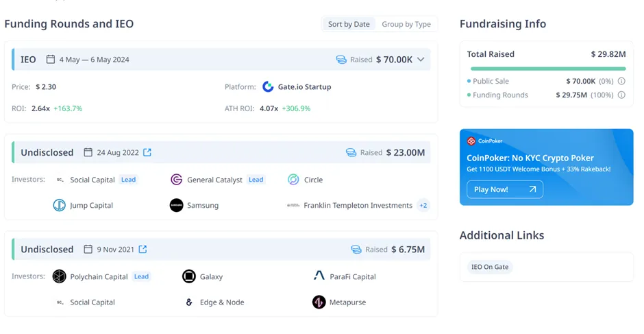Screen dimensions: 644x334
Task: Expand the IEO round chevron
Action: point(421,59)
